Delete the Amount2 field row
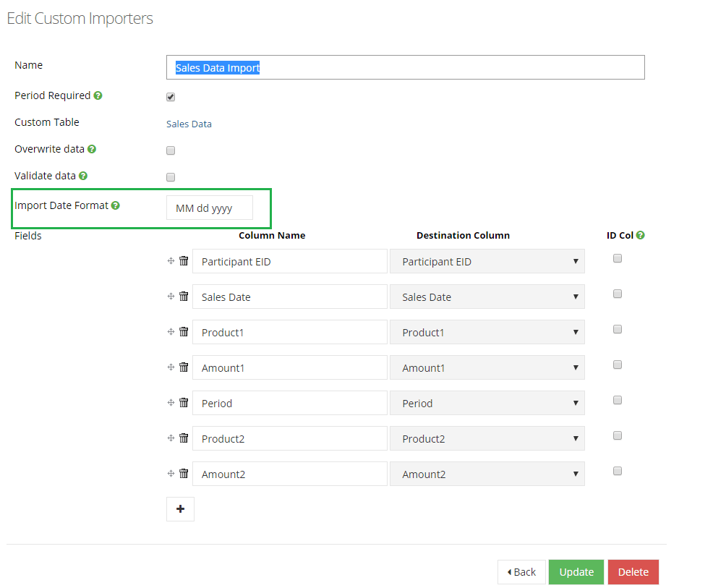713x588 pixels. click(184, 474)
